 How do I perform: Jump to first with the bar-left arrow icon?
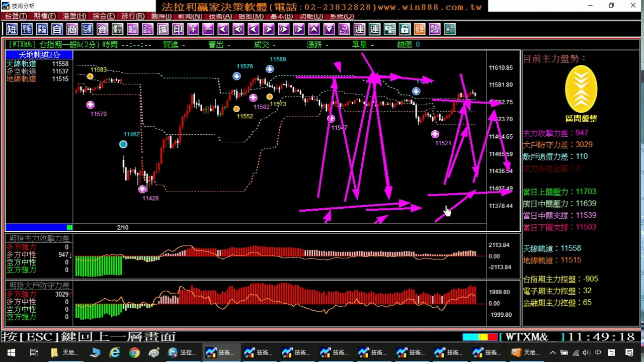pos(223,29)
